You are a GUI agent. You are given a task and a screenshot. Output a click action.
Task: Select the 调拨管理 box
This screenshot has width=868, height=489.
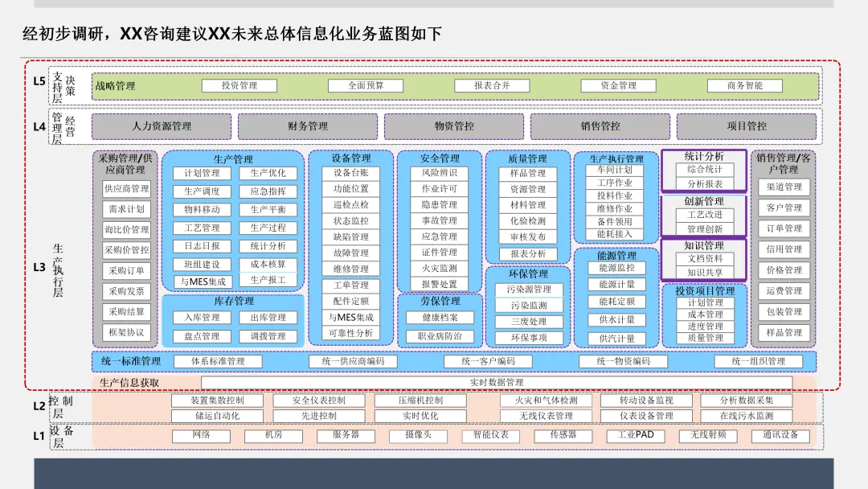coord(268,336)
